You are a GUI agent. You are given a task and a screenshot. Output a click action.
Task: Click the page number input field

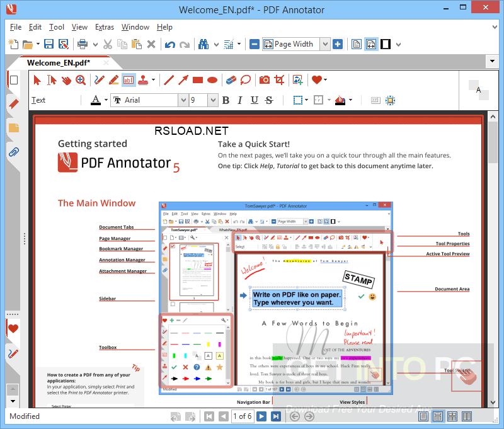tap(243, 416)
